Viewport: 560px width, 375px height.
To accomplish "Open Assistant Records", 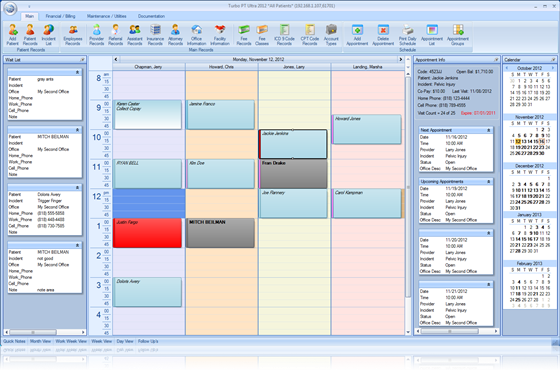I will point(135,35).
